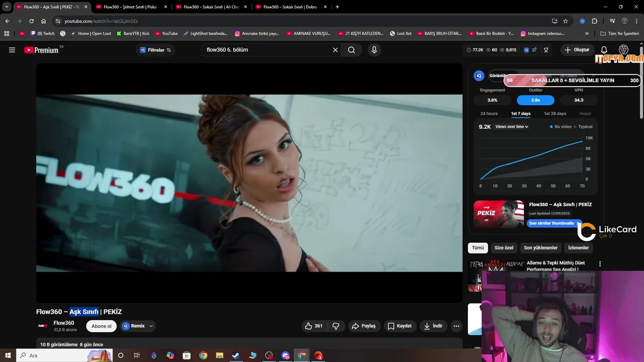Screen dimensions: 644x362
Task: Show more bookmarks with the double chevron
Action: (587, 33)
